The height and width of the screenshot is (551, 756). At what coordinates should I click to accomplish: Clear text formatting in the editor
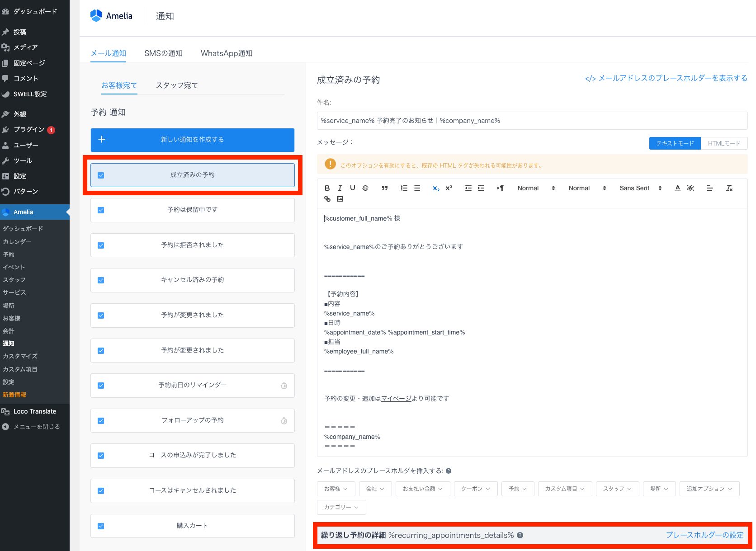tap(729, 188)
